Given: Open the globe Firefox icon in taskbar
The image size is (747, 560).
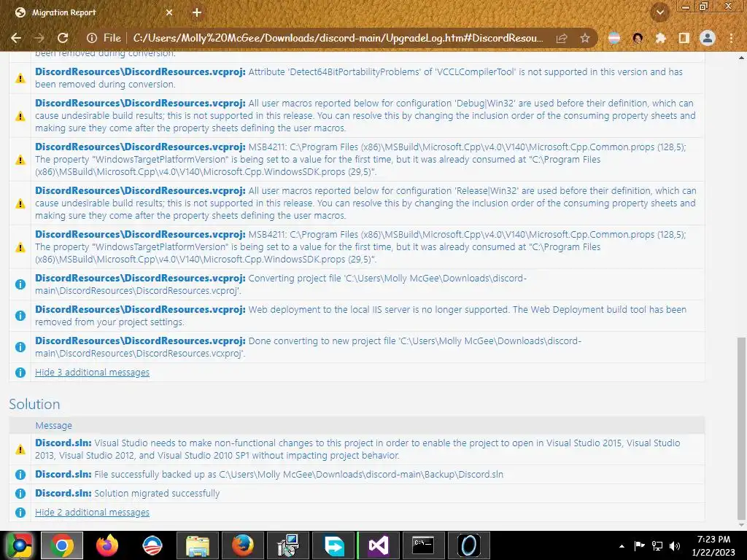Looking at the screenshot, I should (242, 545).
